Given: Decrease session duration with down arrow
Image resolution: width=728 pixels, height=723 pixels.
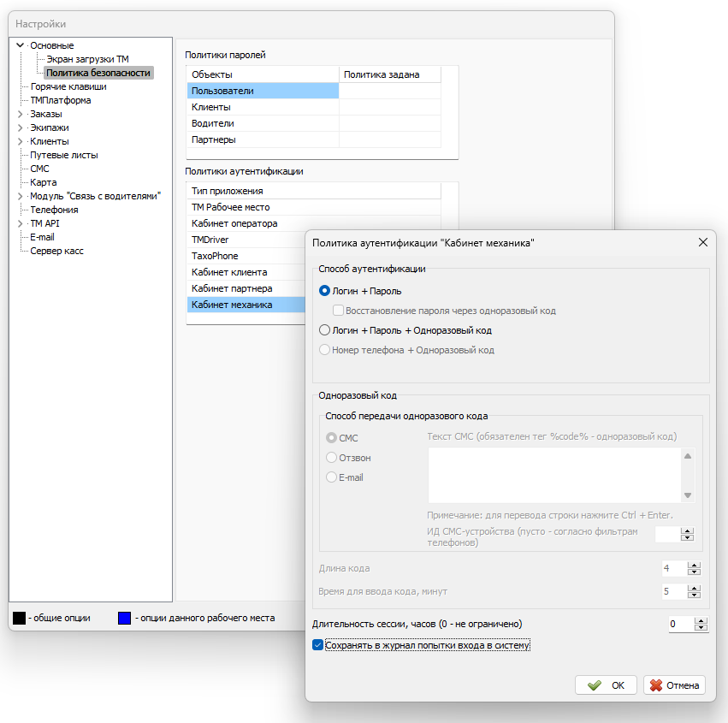Looking at the screenshot, I should tap(701, 628).
